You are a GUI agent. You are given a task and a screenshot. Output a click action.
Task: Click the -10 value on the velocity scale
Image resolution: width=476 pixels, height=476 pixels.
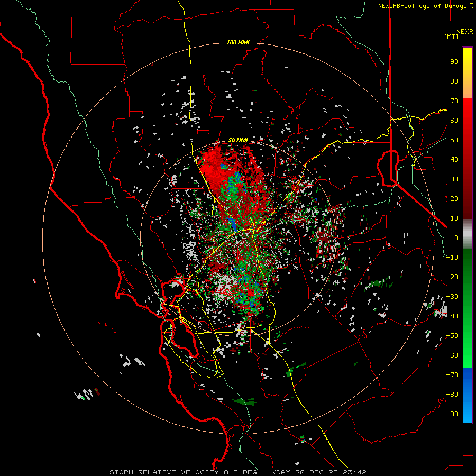tap(452, 258)
